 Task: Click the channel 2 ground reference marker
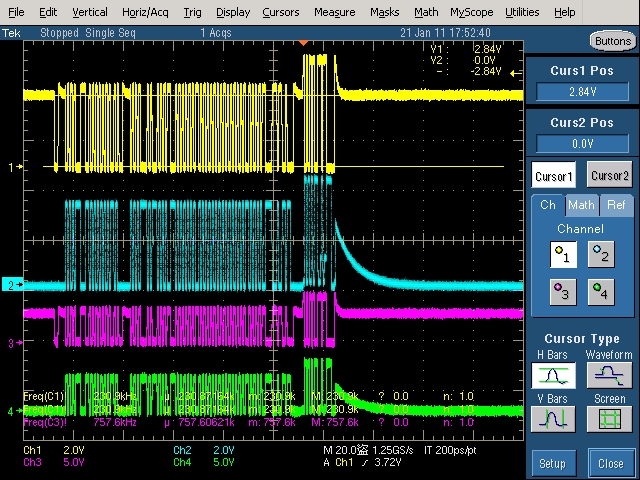[13, 284]
